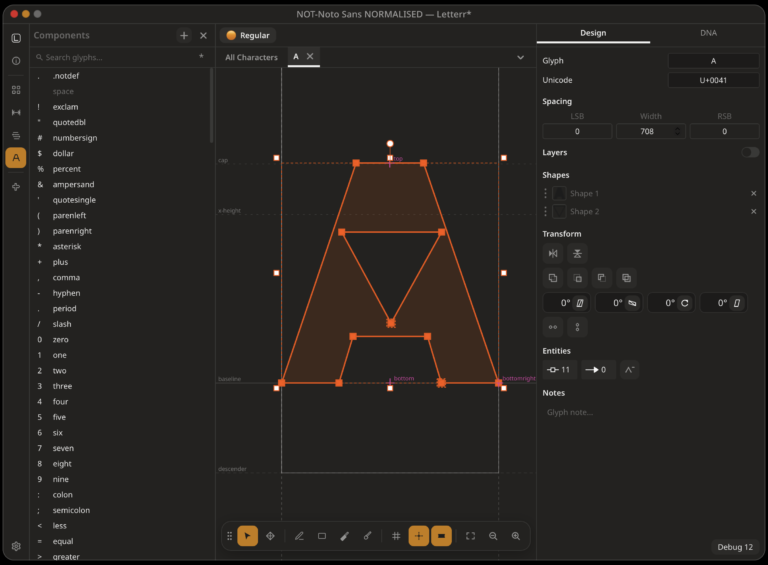768x565 pixels.
Task: Toggle Shape 2 visibility thumbnail
Action: (x=559, y=212)
